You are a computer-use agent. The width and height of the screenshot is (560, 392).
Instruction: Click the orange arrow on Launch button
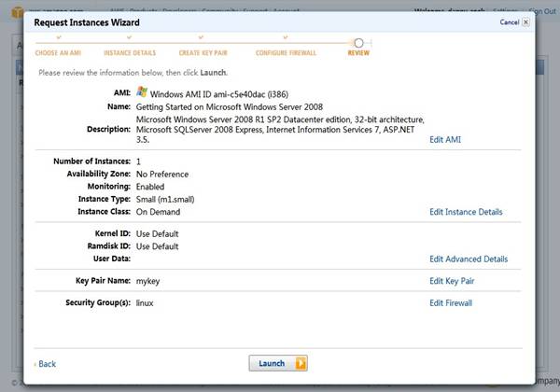[301, 363]
